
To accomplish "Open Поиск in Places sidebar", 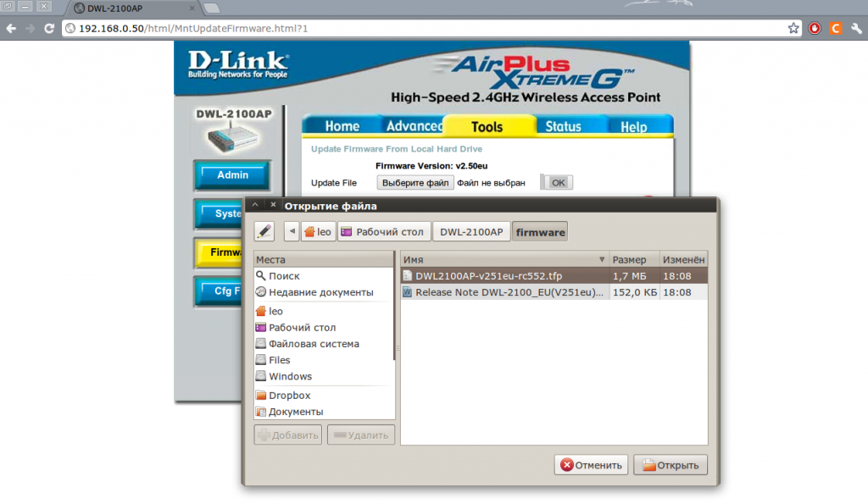I will click(325, 275).
